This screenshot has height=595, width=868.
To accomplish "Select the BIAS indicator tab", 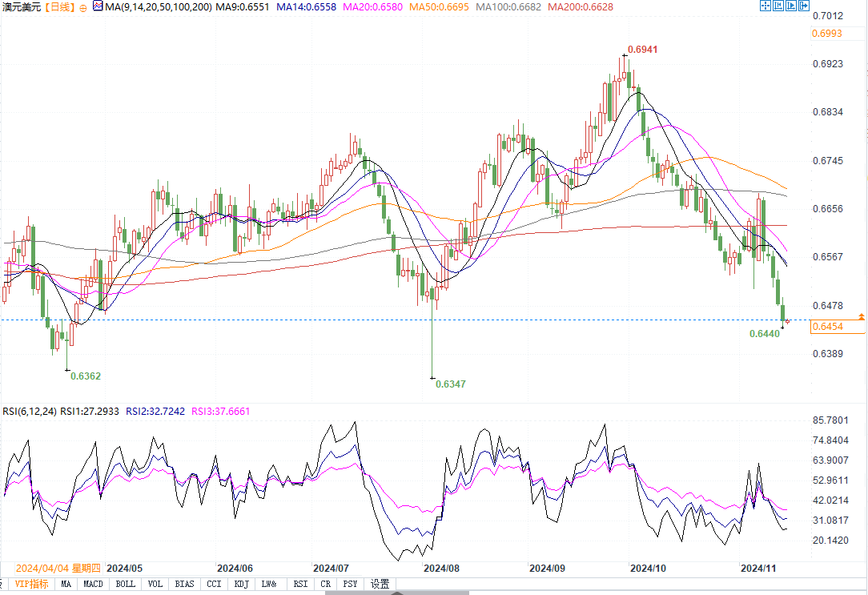I will tap(184, 584).
